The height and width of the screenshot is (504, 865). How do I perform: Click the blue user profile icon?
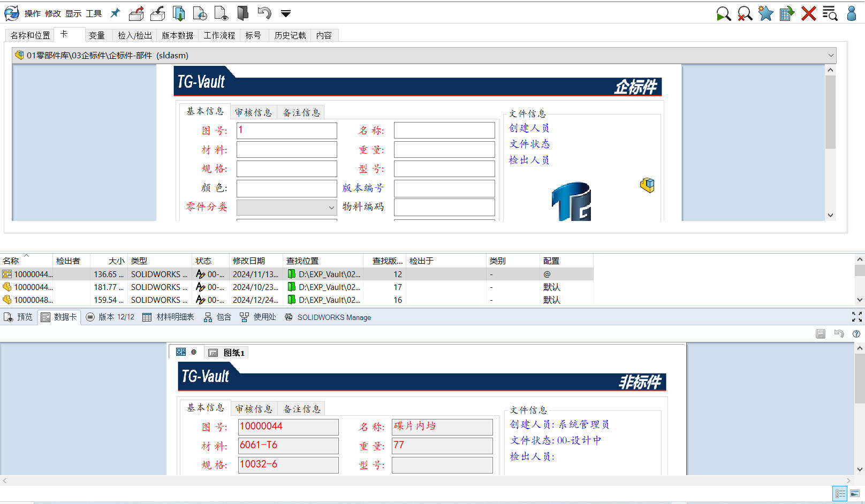851,13
